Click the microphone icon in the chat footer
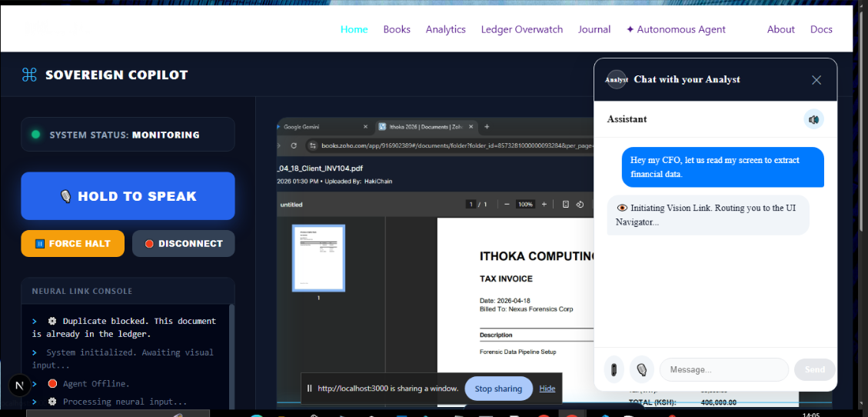Image resolution: width=868 pixels, height=417 pixels. 642,369
